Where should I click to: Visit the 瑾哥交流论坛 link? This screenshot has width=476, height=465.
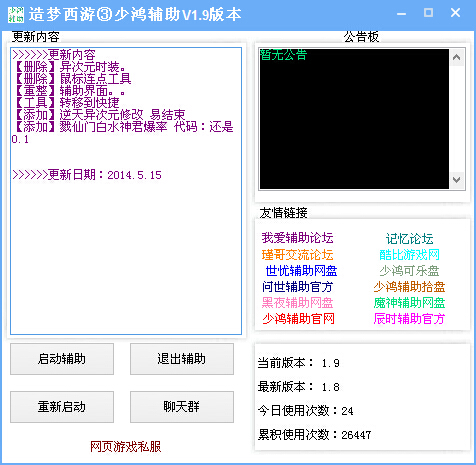[x=297, y=255]
